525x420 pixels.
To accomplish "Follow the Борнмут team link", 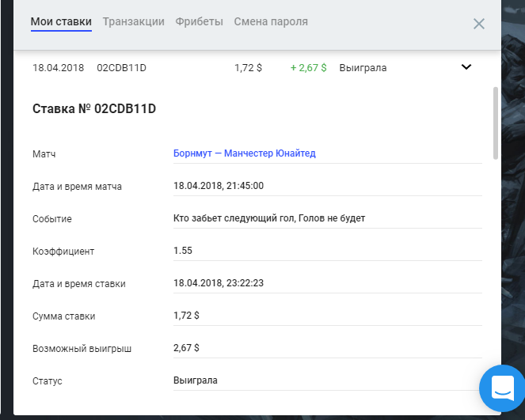I will (x=192, y=153).
